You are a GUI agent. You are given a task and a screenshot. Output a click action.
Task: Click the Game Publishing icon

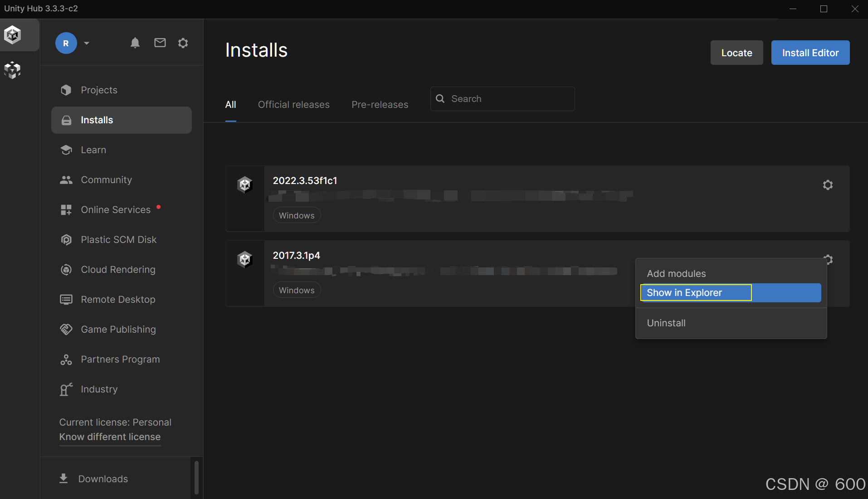[x=66, y=329]
